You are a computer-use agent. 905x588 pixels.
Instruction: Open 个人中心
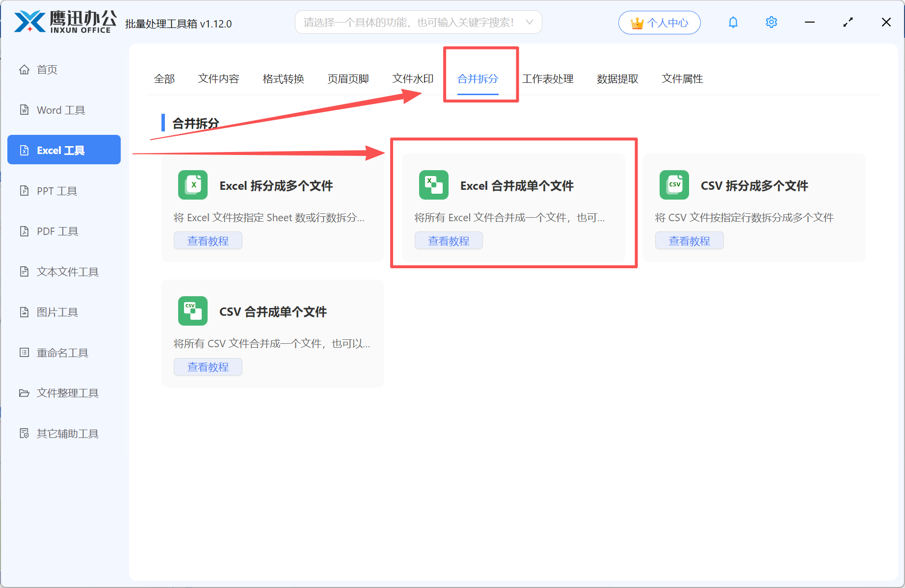pos(659,22)
